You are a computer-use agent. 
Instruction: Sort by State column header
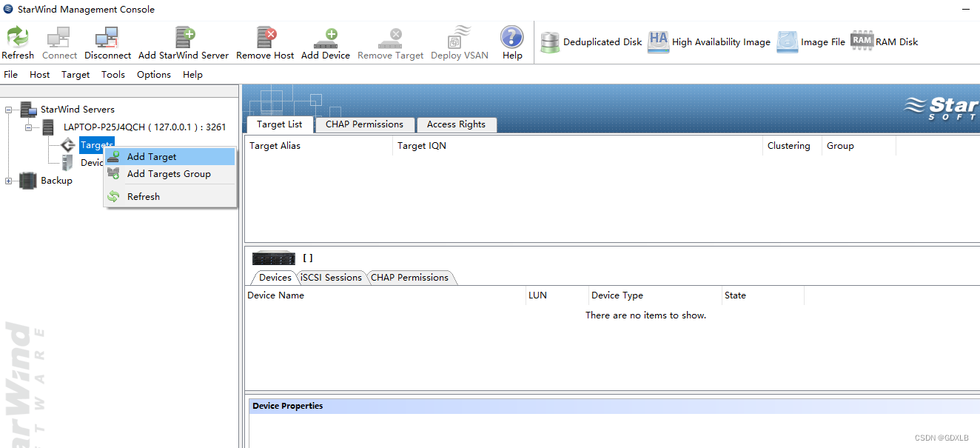762,295
